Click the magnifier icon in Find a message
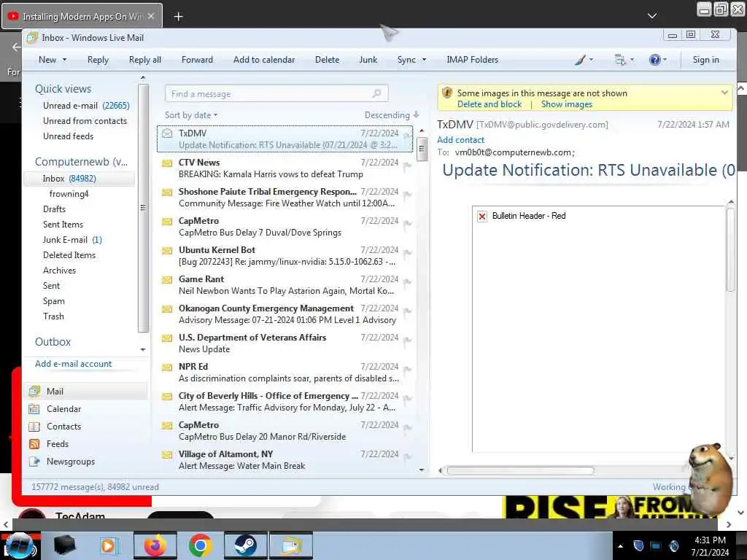The height and width of the screenshot is (560, 747). pyautogui.click(x=377, y=93)
